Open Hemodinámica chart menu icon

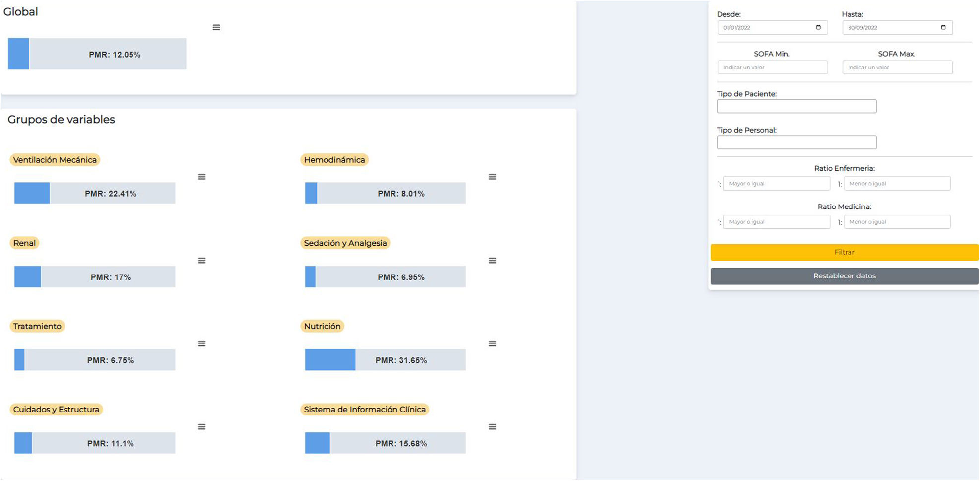coord(492,177)
